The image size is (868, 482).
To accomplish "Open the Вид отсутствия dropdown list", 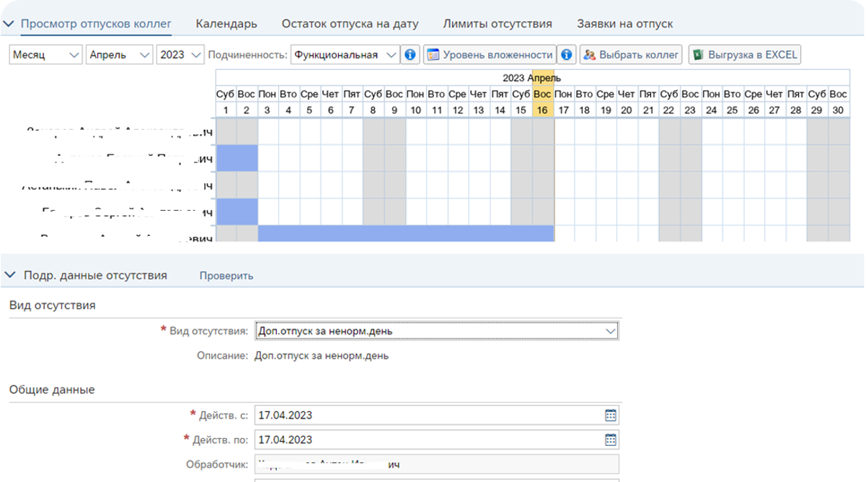I will 436,331.
